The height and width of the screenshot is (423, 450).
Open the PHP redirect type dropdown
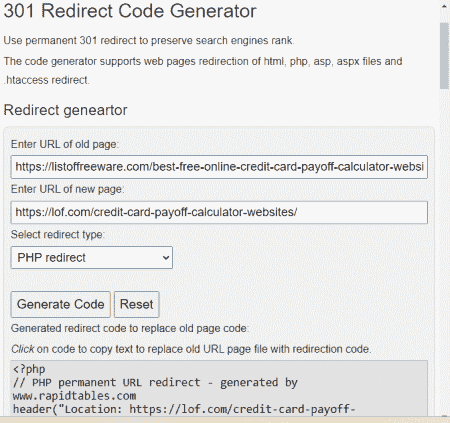pos(92,257)
